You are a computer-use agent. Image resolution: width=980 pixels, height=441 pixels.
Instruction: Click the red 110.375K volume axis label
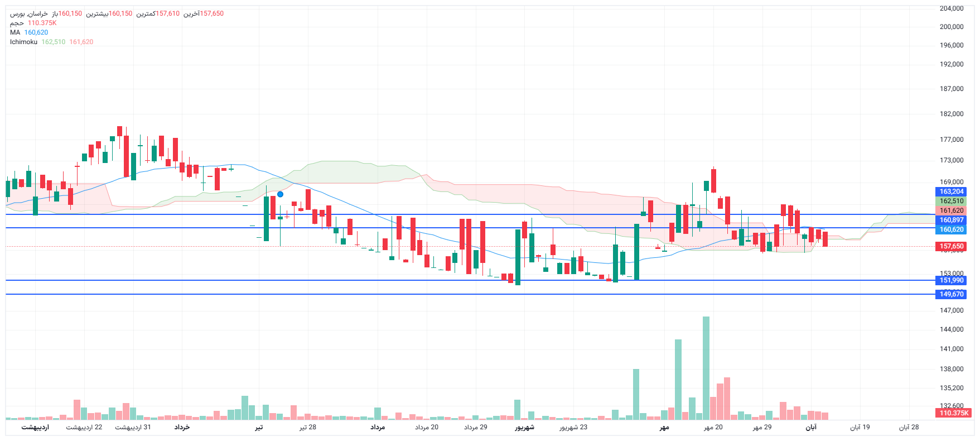point(954,413)
